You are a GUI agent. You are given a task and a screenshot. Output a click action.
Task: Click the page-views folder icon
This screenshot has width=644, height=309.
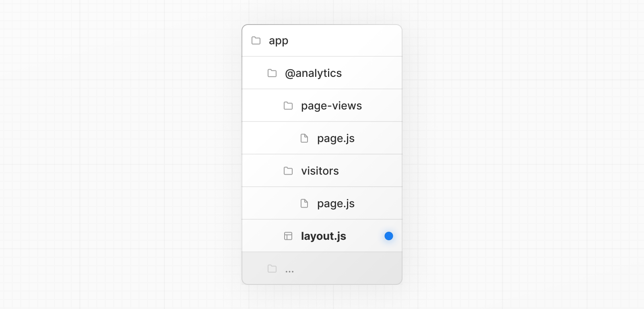(288, 106)
